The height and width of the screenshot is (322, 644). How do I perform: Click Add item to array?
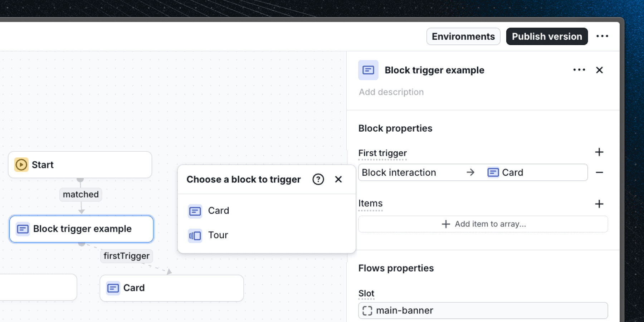coord(483,224)
